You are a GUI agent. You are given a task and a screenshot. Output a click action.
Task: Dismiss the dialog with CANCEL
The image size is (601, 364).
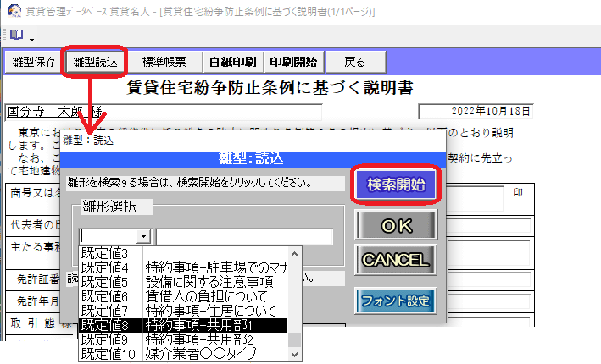395,258
